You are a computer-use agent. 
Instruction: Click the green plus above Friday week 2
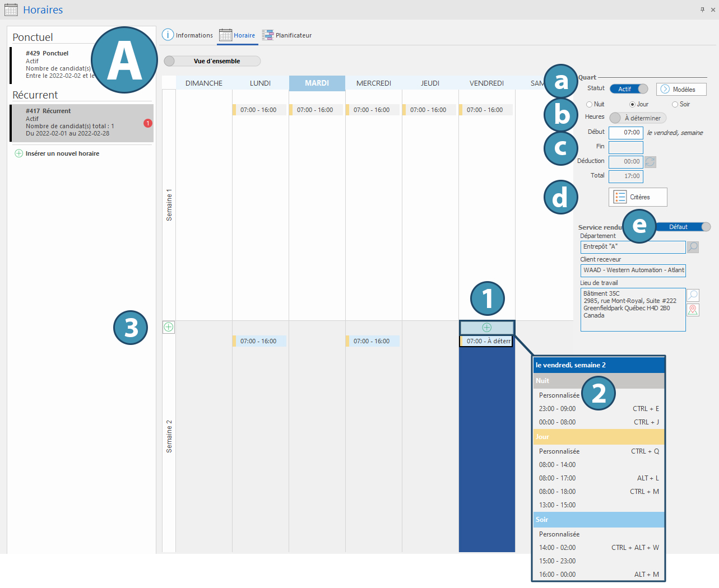click(x=486, y=328)
